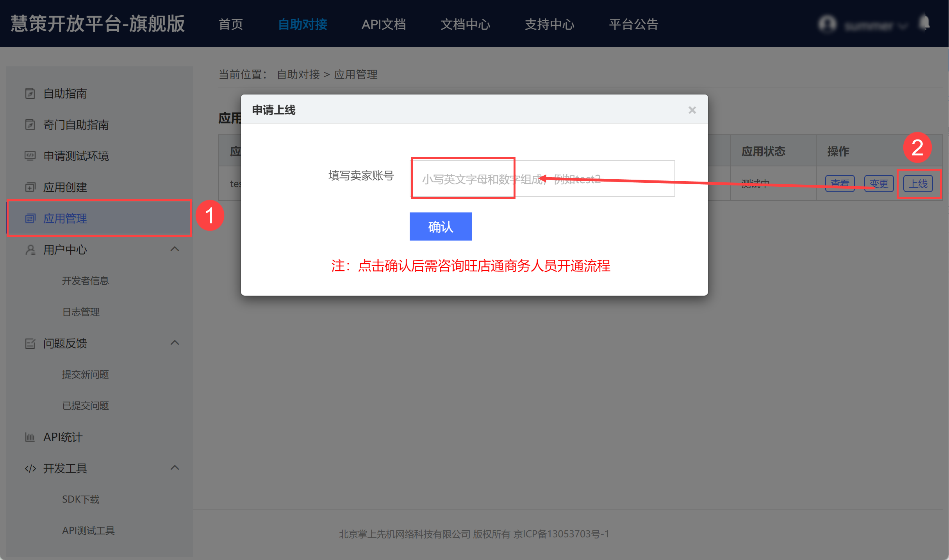Open the user account dropdown
This screenshot has height=560, width=949.
coord(869,26)
